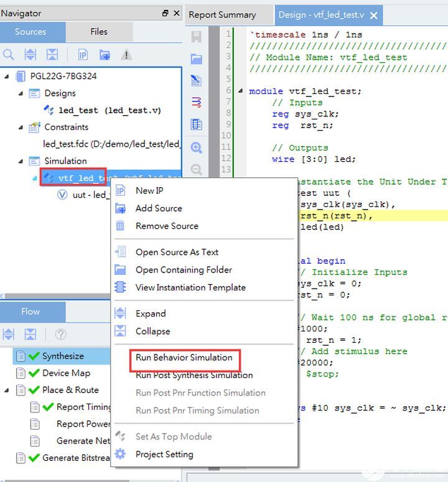Click the warning exclamation icon in Navigator toolbar
Screen dimensions: 448x482
[x=126, y=55]
